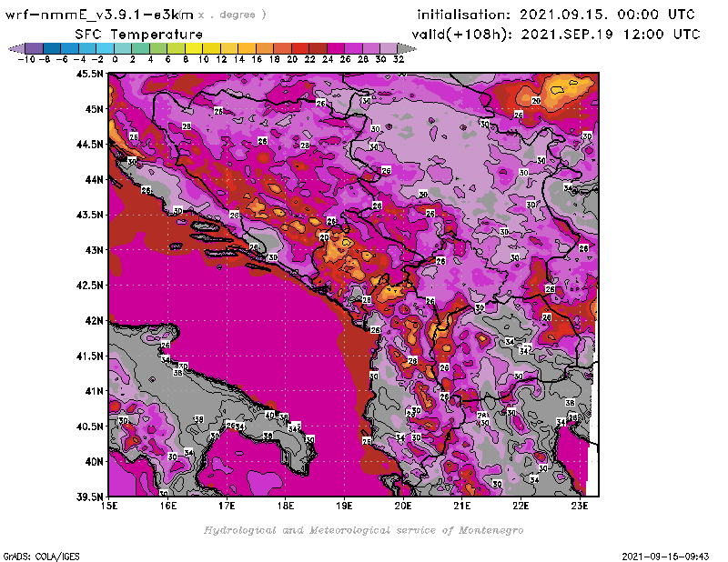Click the 45.5N latitude axis label
The image size is (728, 562).
click(90, 74)
